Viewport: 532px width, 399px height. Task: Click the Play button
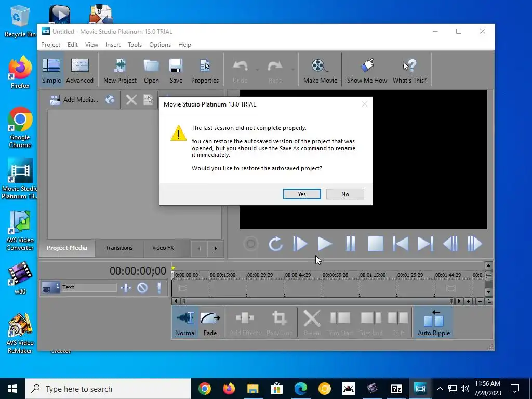tap(325, 244)
